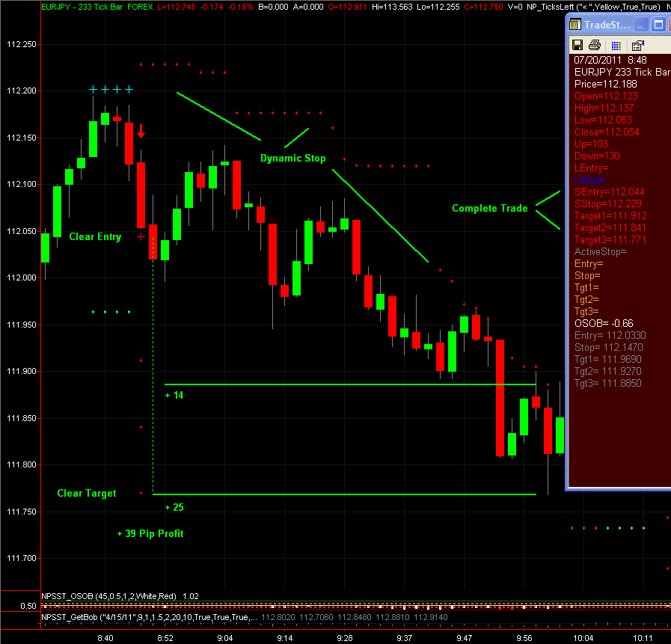This screenshot has height=644, width=671.
Task: Select the Low=112.053 value
Action: [x=603, y=120]
